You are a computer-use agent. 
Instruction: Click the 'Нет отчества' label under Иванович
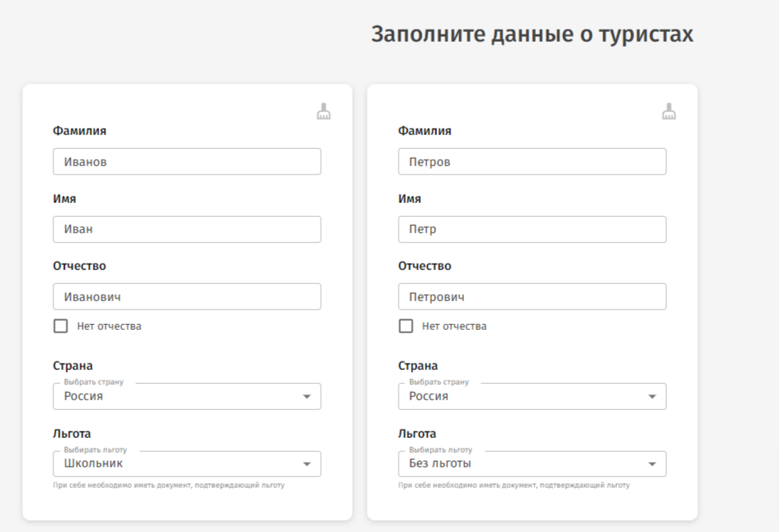tap(109, 326)
